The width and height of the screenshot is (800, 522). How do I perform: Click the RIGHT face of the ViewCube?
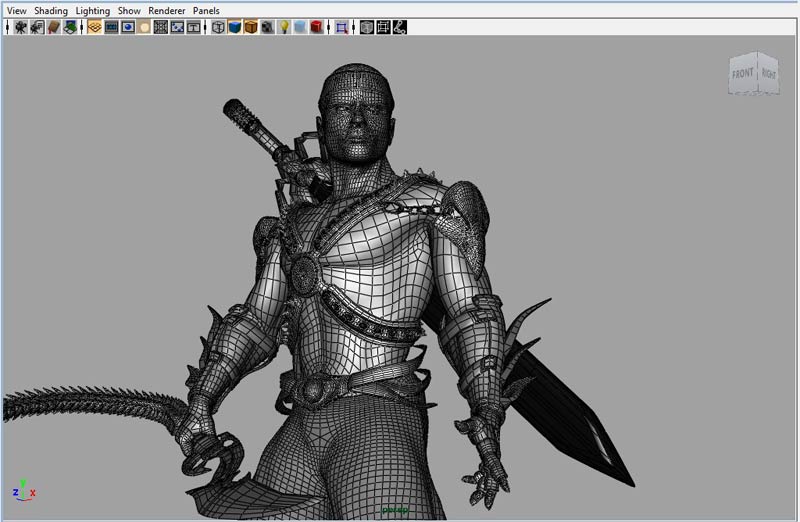click(x=768, y=74)
